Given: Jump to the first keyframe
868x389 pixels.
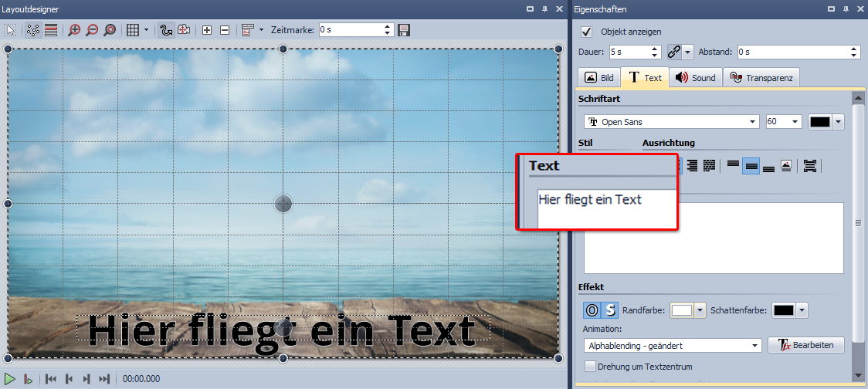Looking at the screenshot, I should click(x=51, y=379).
